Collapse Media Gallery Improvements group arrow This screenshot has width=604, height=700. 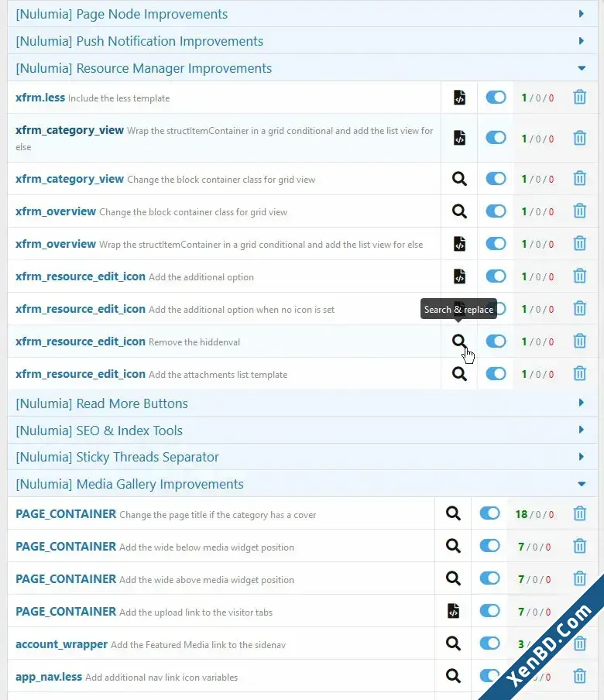[x=582, y=484]
